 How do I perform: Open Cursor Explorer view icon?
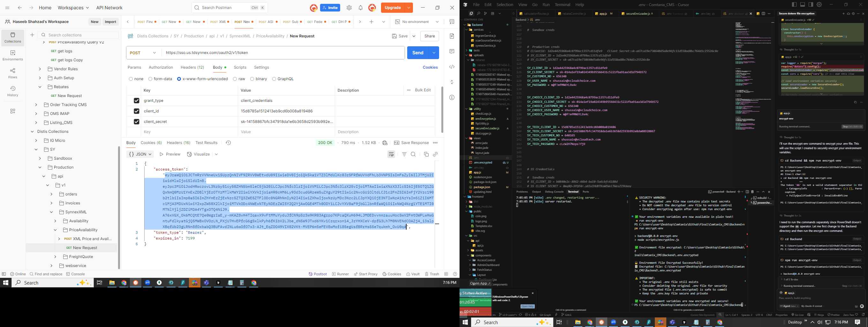pyautogui.click(x=471, y=13)
